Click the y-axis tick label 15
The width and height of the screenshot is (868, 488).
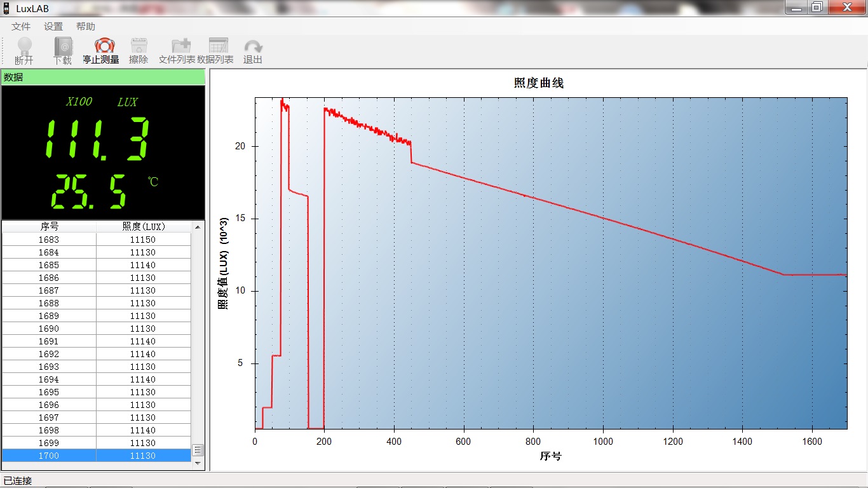tap(240, 219)
